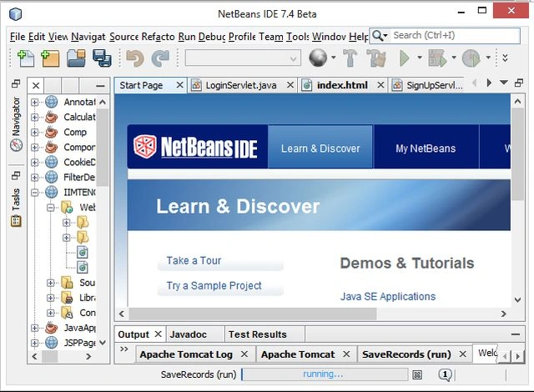The image size is (534, 392).
Task: Click the Clean and Build icon
Action: pyautogui.click(x=376, y=58)
